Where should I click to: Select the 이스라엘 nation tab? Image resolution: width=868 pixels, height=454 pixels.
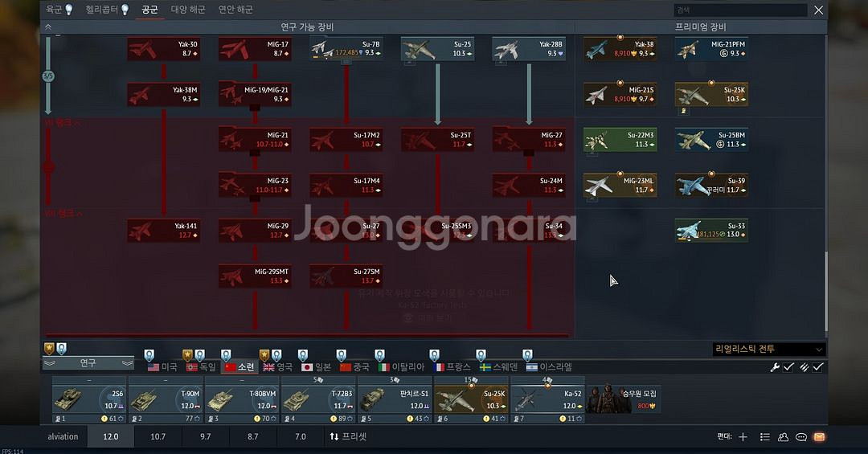549,367
